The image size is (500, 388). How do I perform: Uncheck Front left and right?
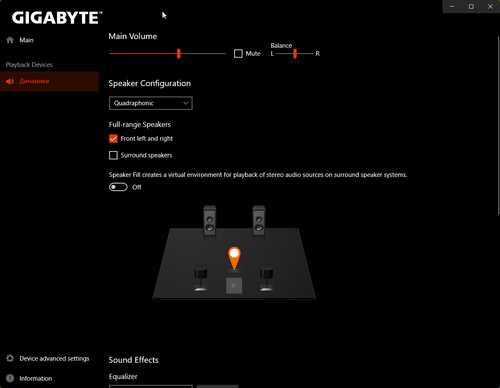(x=113, y=139)
